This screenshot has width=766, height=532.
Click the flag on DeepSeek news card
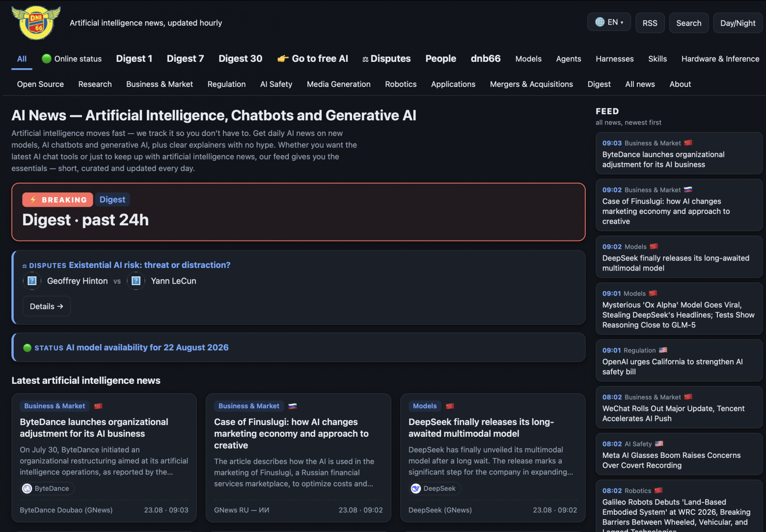[450, 406]
